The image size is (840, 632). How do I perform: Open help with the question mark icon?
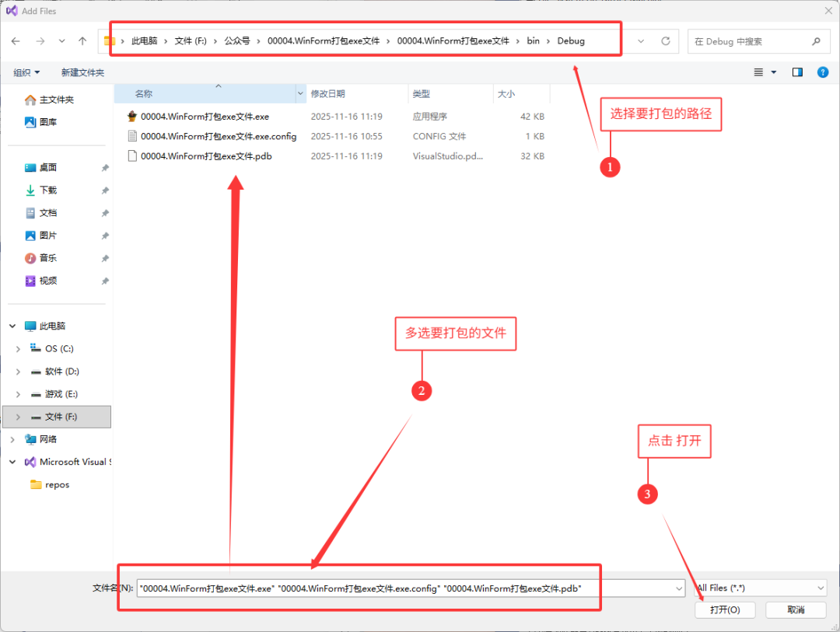pos(823,72)
